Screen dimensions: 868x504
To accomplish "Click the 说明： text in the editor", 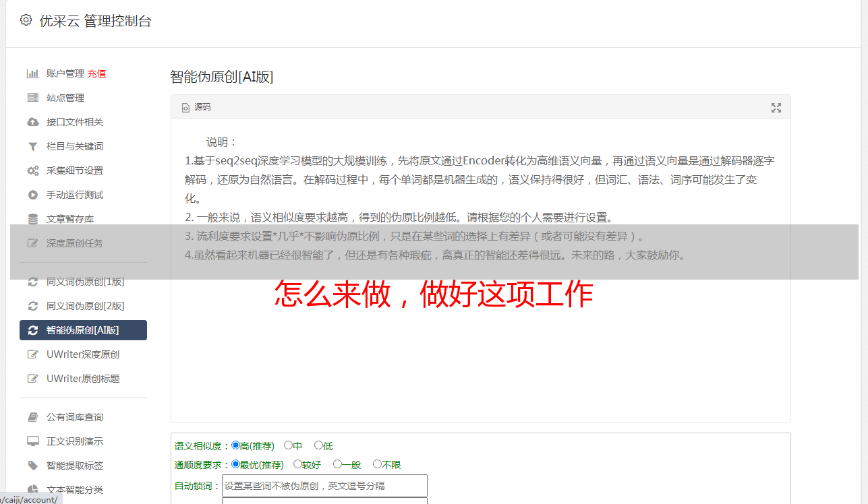I will tap(222, 142).
